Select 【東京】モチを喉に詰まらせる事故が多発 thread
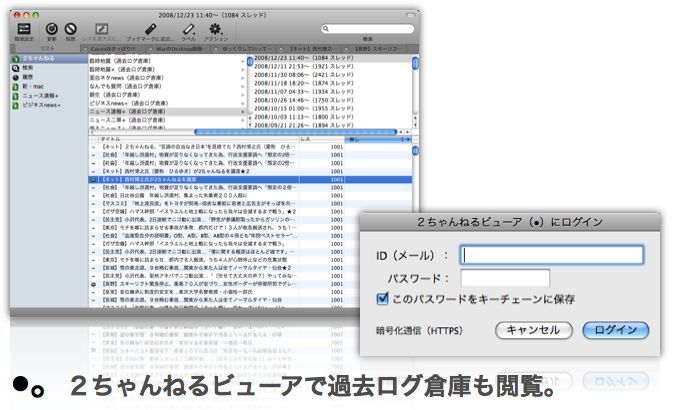This screenshot has width=675, height=410. (x=251, y=228)
